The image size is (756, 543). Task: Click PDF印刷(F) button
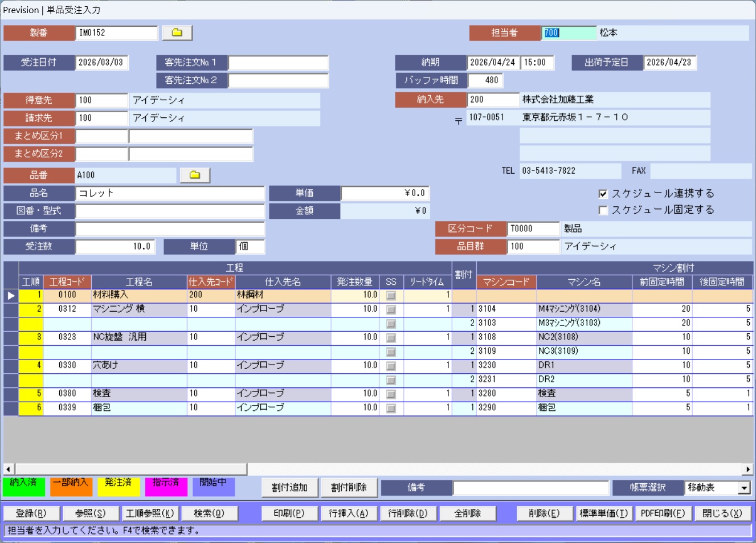663,513
